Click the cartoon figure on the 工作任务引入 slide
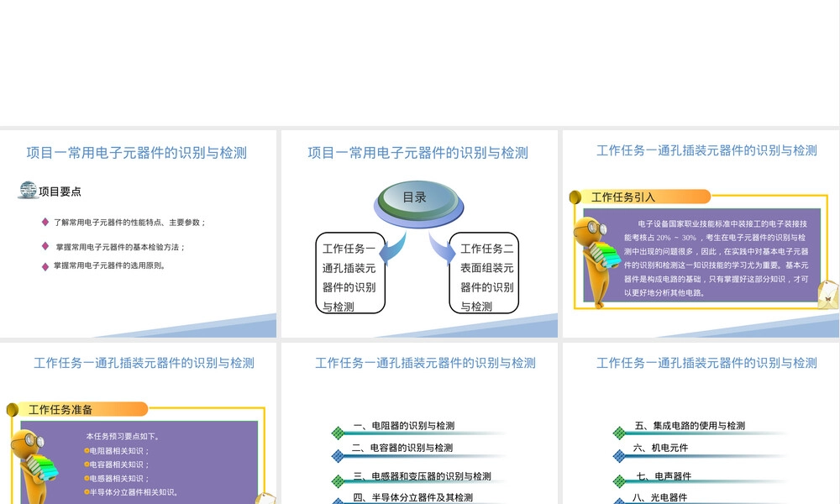840x504 pixels. tap(596, 262)
